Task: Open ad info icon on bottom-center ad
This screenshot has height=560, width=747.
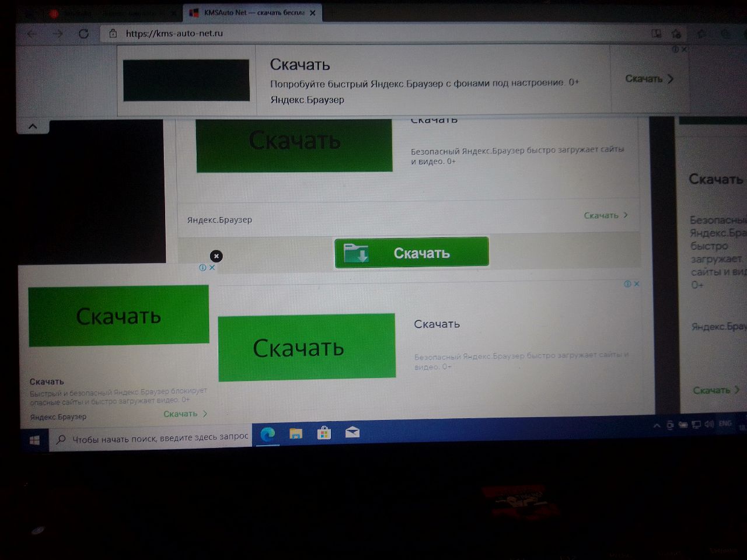Action: [x=627, y=284]
